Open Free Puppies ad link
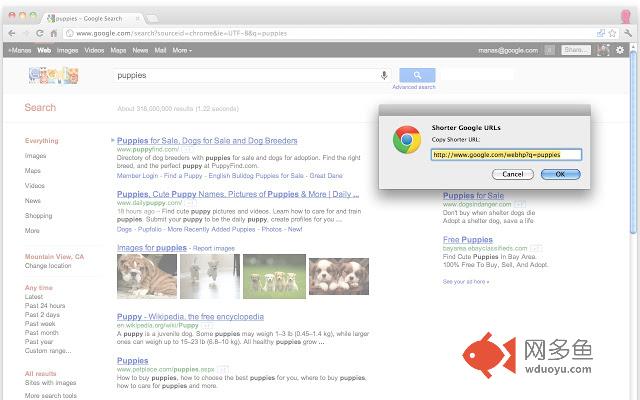Image resolution: width=640 pixels, height=400 pixels. pos(468,240)
